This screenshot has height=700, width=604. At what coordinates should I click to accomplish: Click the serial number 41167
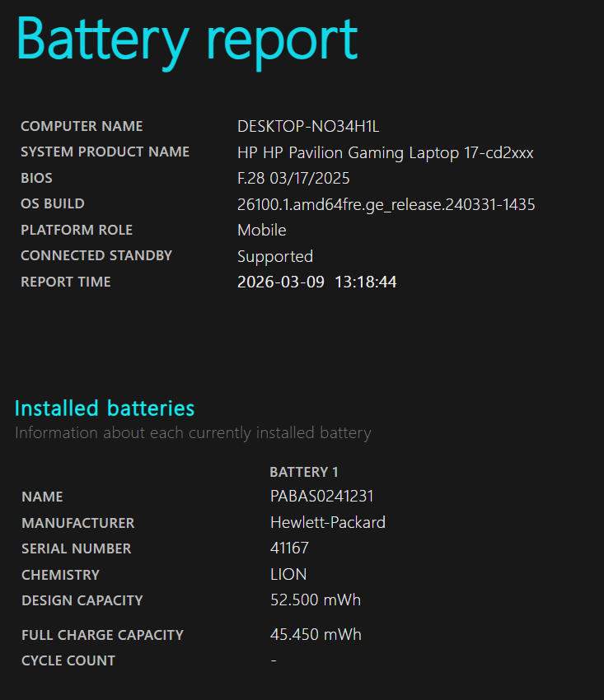point(289,548)
